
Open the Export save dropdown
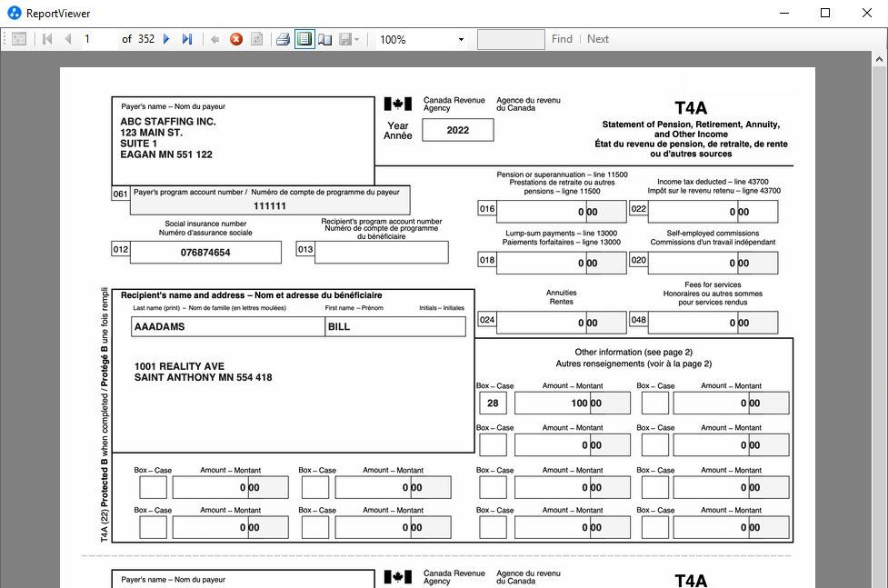[x=350, y=39]
